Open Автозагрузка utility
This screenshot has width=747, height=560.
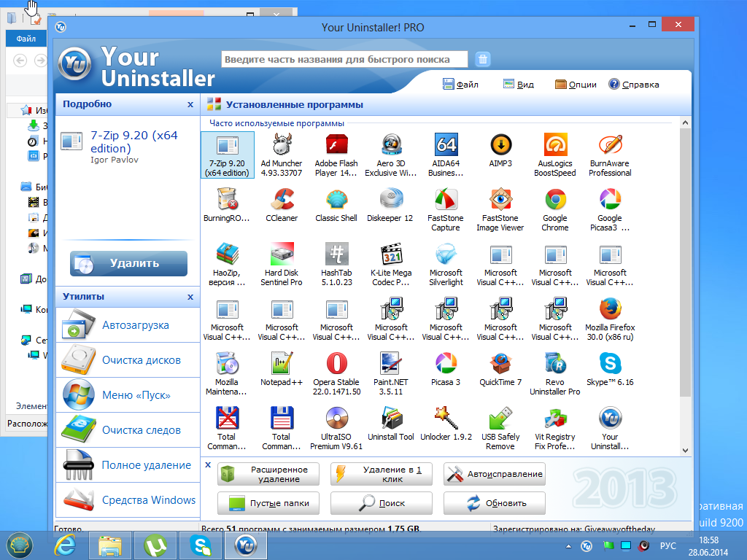click(x=128, y=325)
